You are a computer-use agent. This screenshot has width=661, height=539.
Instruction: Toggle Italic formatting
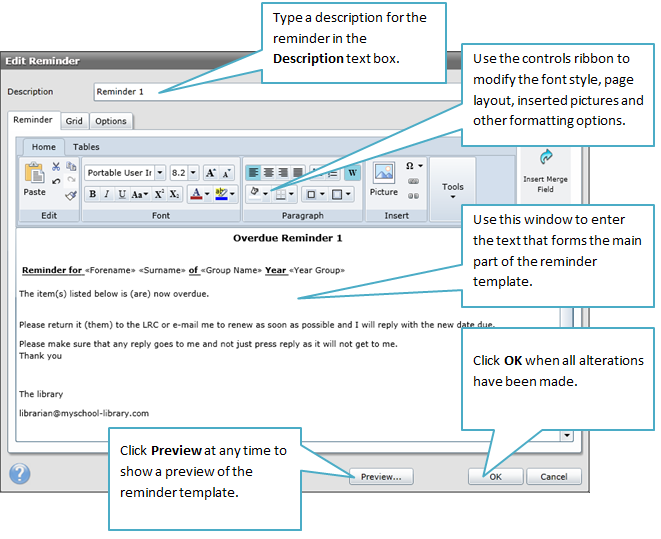pos(106,194)
